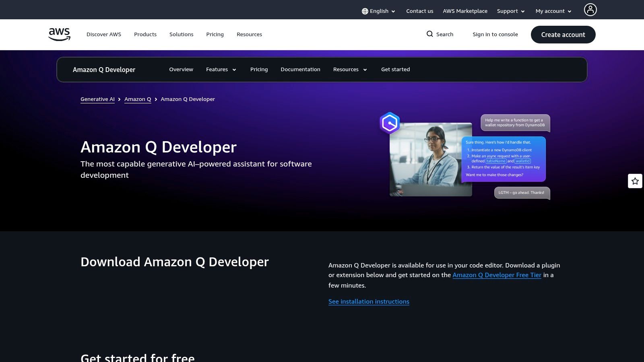The width and height of the screenshot is (644, 362).
Task: Open Resources in the main AWS navigation
Action: (249, 35)
